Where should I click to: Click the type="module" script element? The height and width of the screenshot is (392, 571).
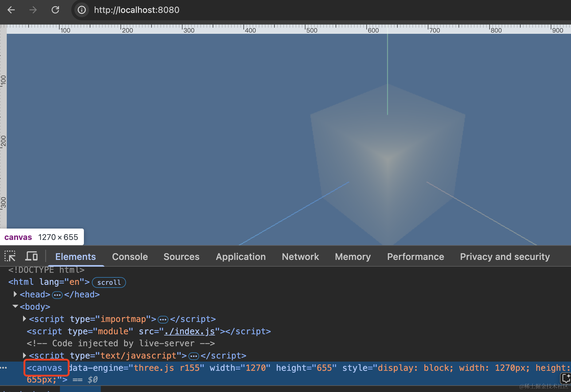[149, 331]
